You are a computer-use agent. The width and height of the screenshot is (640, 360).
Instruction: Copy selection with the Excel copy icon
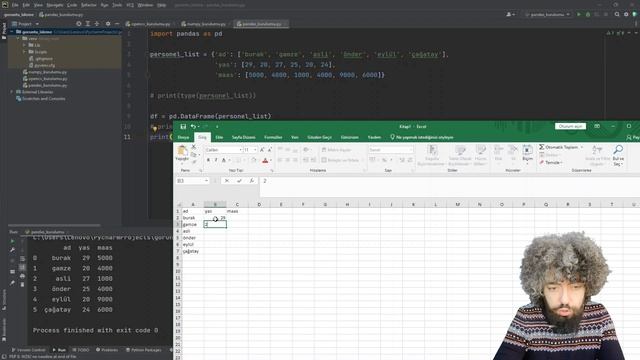tap(193, 154)
